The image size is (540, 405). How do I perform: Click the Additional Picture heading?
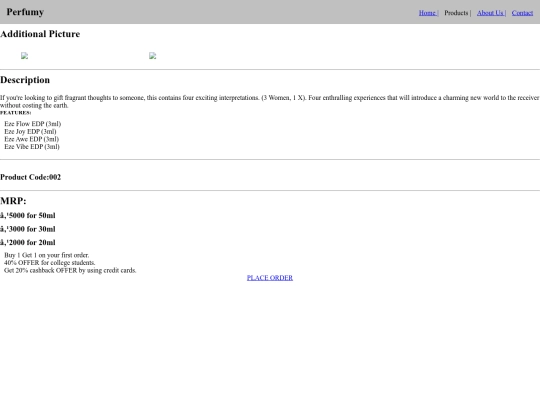[40, 34]
